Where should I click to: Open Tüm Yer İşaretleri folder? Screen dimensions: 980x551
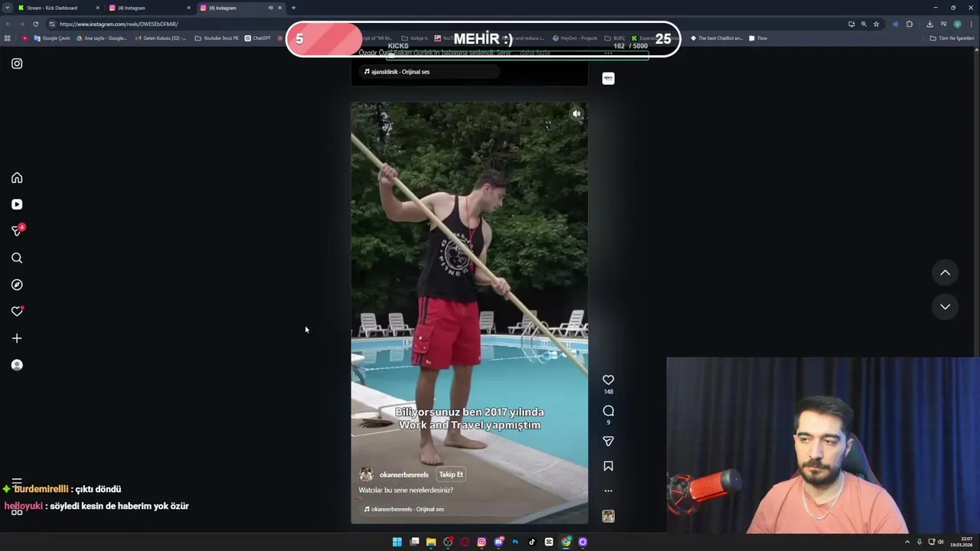click(952, 38)
